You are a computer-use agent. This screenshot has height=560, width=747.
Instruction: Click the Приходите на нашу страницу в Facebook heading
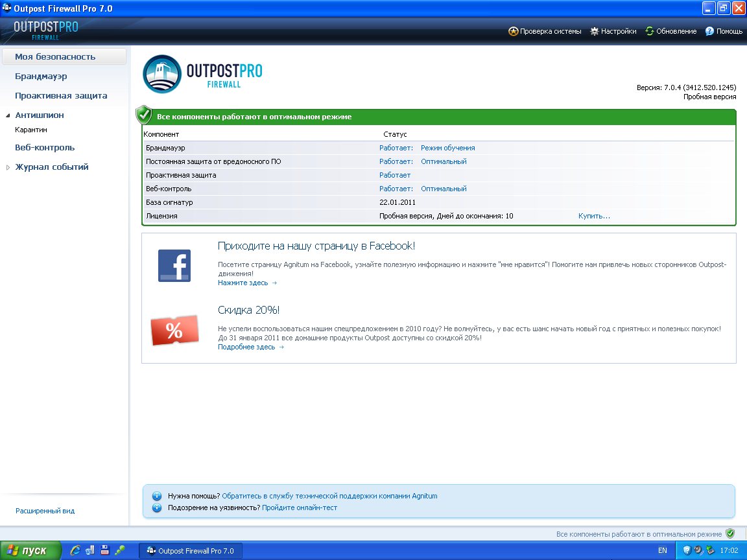316,246
